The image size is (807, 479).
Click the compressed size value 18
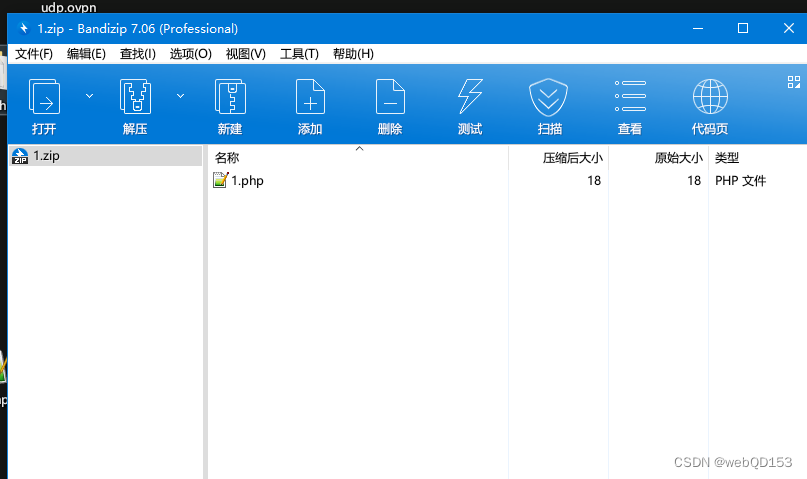[x=594, y=181]
